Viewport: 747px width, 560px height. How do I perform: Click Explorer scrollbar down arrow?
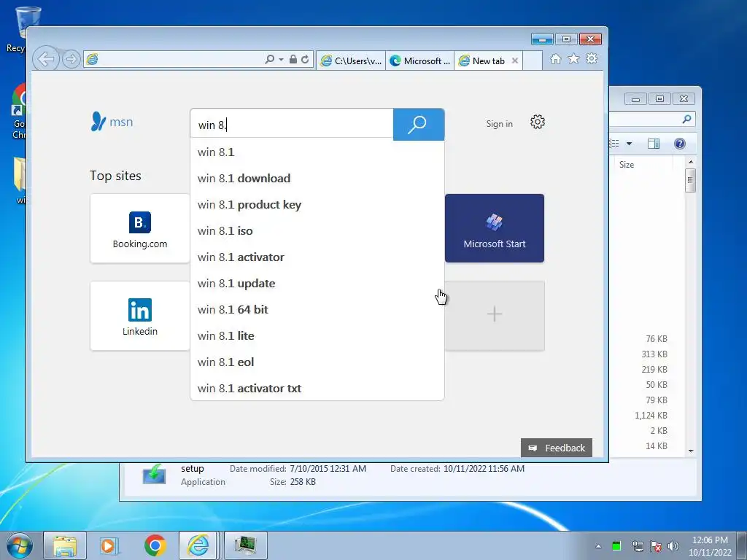point(691,451)
